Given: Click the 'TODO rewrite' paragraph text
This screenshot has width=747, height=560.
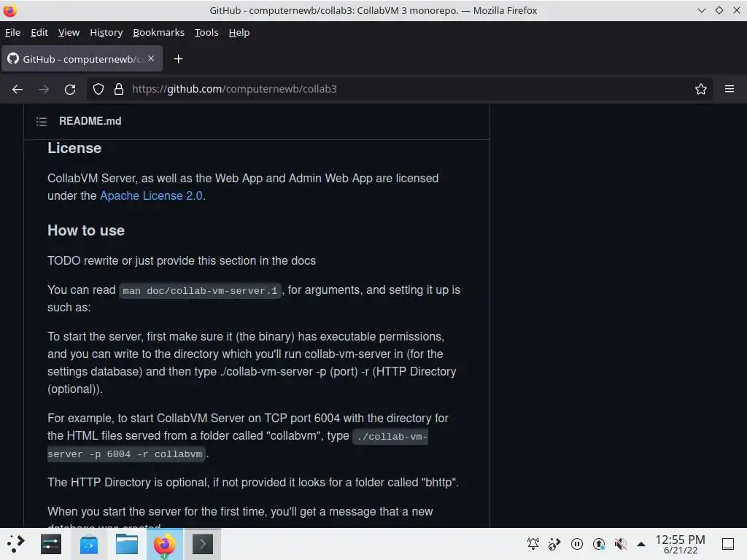Looking at the screenshot, I should (x=182, y=260).
